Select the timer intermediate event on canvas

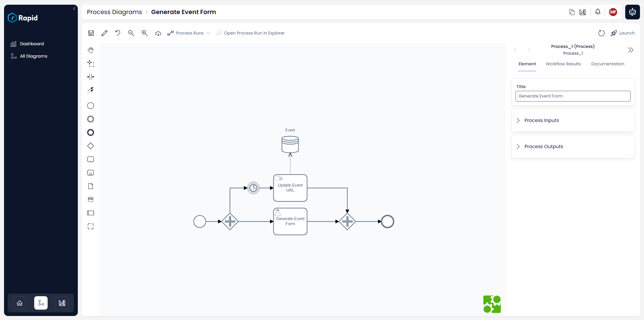(254, 188)
